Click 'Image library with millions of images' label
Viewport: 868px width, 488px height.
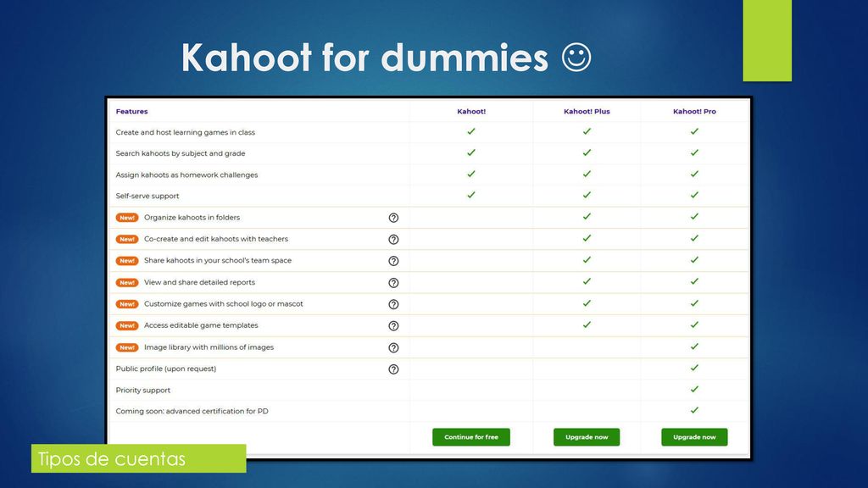(209, 347)
